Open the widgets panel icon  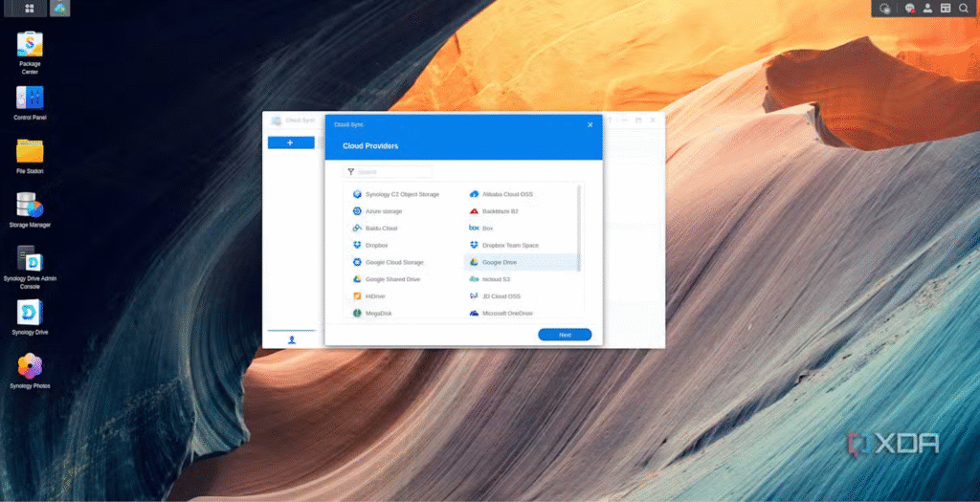[x=946, y=9]
